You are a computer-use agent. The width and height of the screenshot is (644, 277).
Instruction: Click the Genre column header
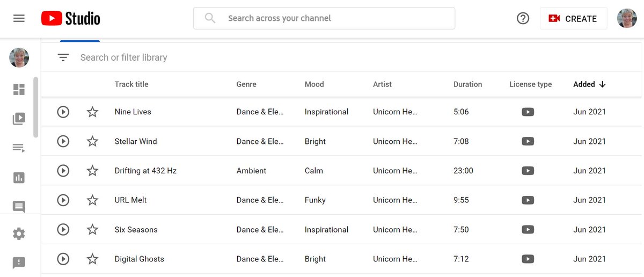pos(246,84)
